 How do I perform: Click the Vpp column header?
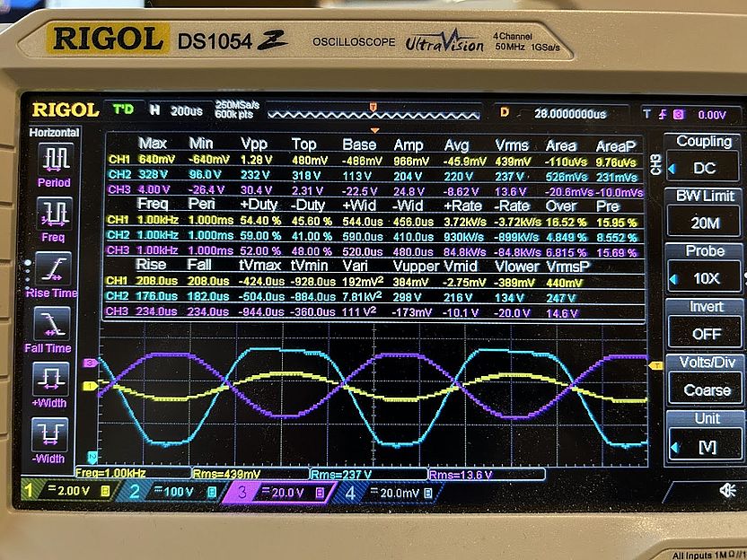[254, 144]
